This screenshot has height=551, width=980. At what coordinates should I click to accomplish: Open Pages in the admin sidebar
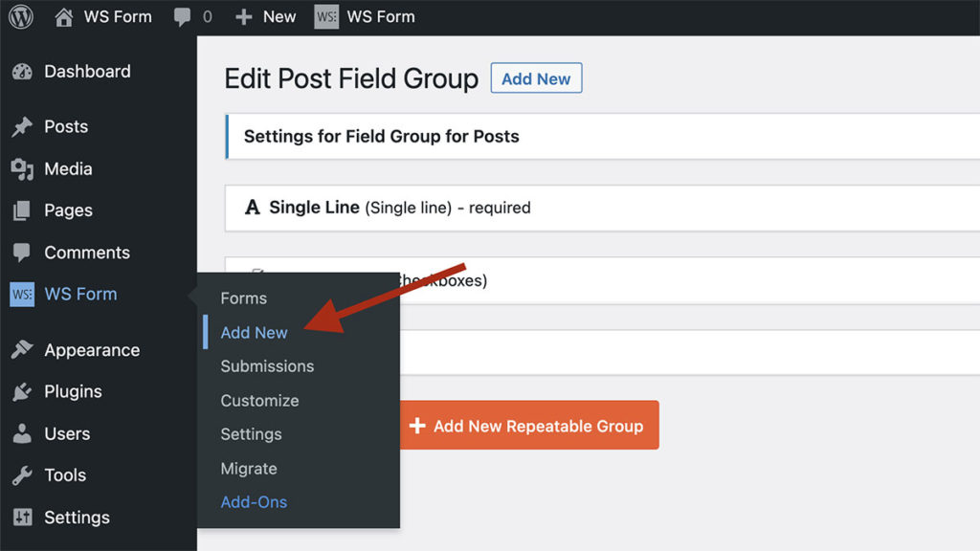(x=68, y=210)
